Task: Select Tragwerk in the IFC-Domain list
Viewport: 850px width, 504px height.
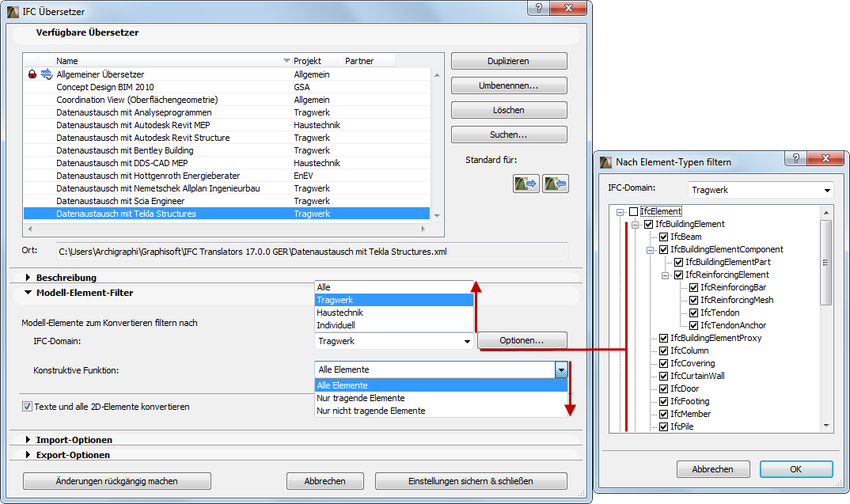Action: pyautogui.click(x=394, y=300)
